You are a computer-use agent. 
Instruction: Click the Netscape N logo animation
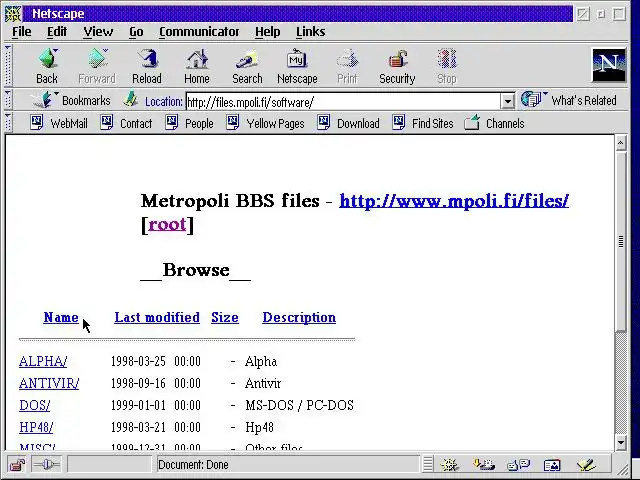[609, 65]
